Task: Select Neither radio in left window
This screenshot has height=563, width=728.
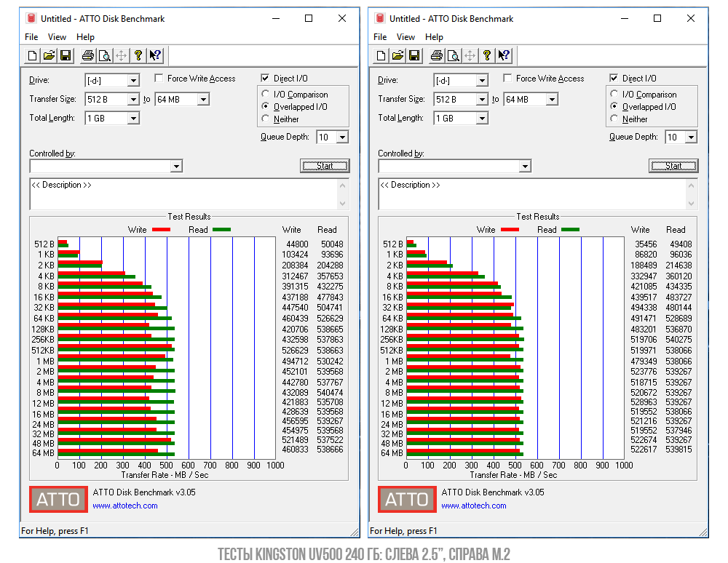Action: 265,119
